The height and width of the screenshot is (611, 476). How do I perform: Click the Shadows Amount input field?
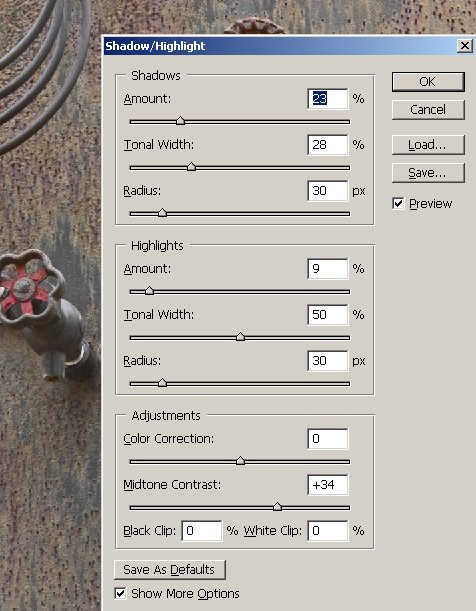tap(328, 99)
